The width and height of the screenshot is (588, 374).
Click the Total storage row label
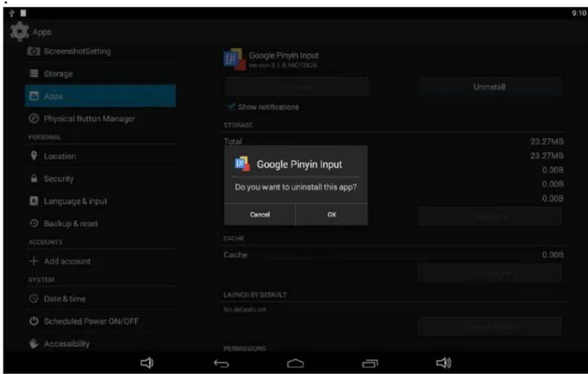[233, 142]
